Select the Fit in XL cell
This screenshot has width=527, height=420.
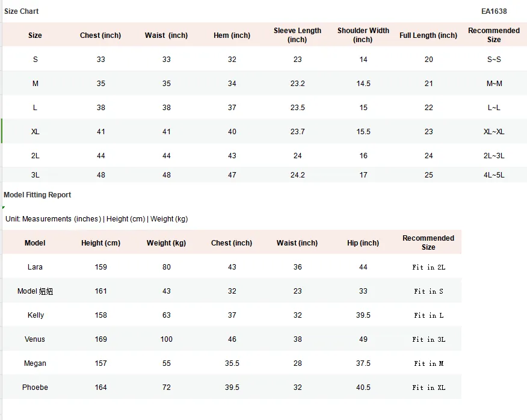click(428, 388)
